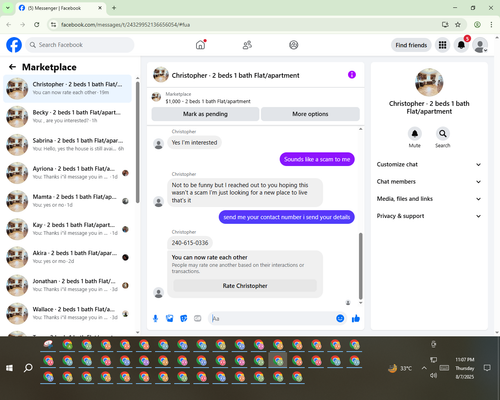Click Mark as pending button
Viewport: 500px width, 400px height.
(205, 114)
